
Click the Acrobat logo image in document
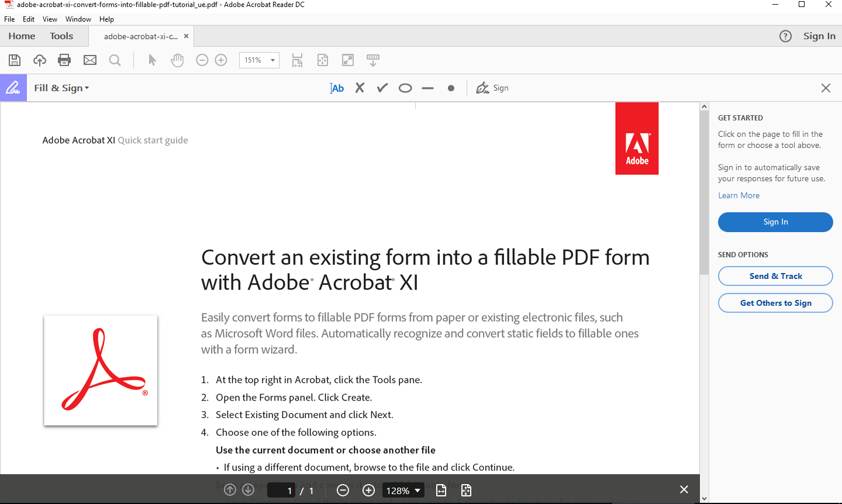click(x=101, y=370)
